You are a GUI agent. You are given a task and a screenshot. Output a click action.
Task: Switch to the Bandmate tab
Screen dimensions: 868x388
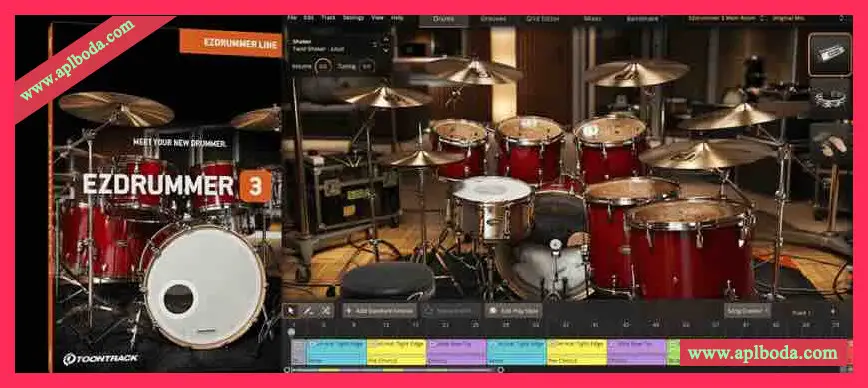click(642, 19)
